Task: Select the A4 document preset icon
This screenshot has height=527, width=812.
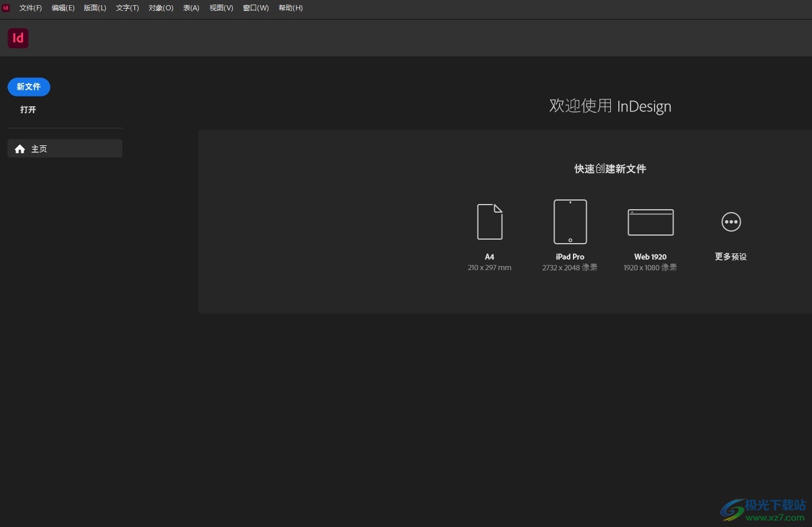Action: tap(490, 222)
